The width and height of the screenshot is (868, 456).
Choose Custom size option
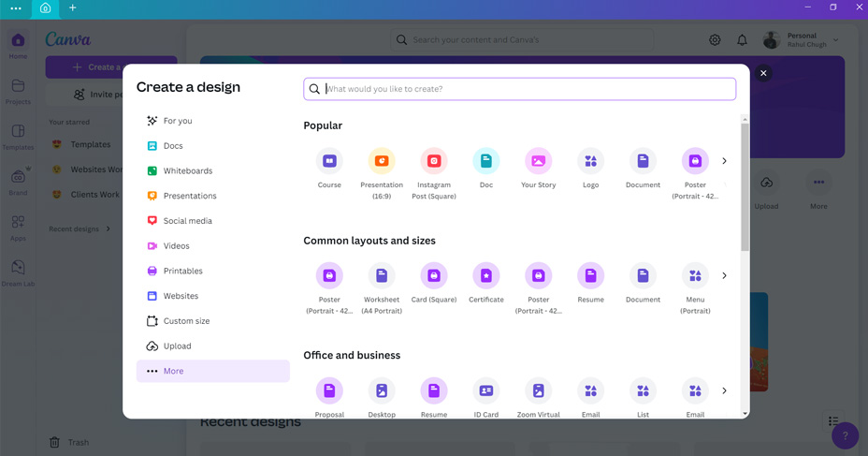(213, 321)
